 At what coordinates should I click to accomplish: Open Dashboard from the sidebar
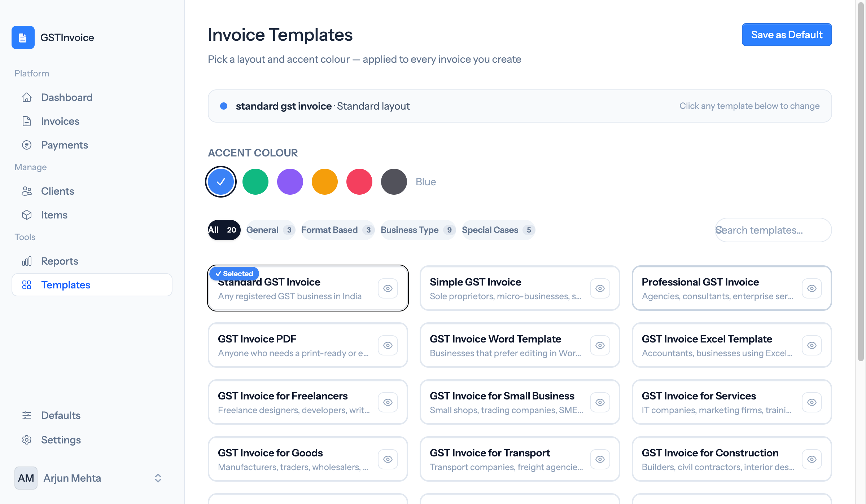point(92,97)
